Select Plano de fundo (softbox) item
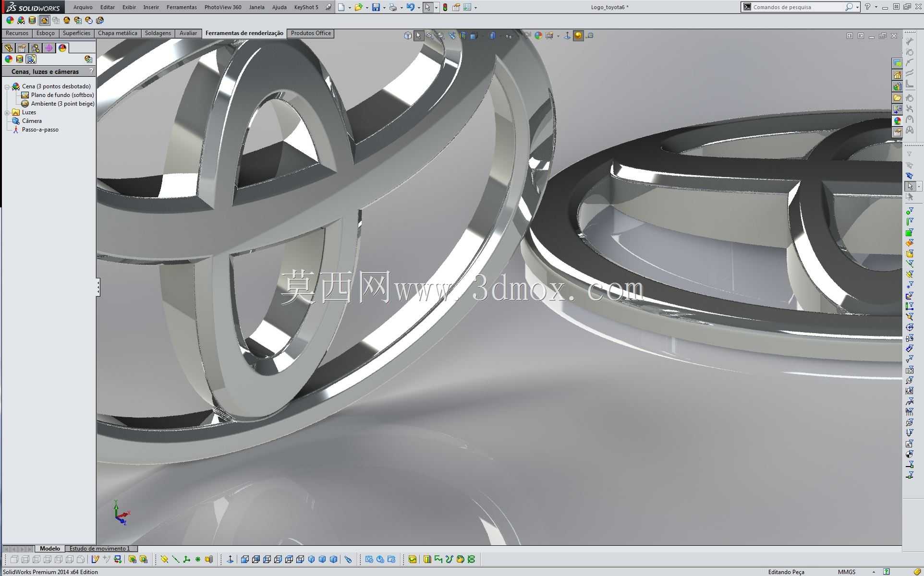Viewport: 924px width, 576px height. pyautogui.click(x=62, y=95)
